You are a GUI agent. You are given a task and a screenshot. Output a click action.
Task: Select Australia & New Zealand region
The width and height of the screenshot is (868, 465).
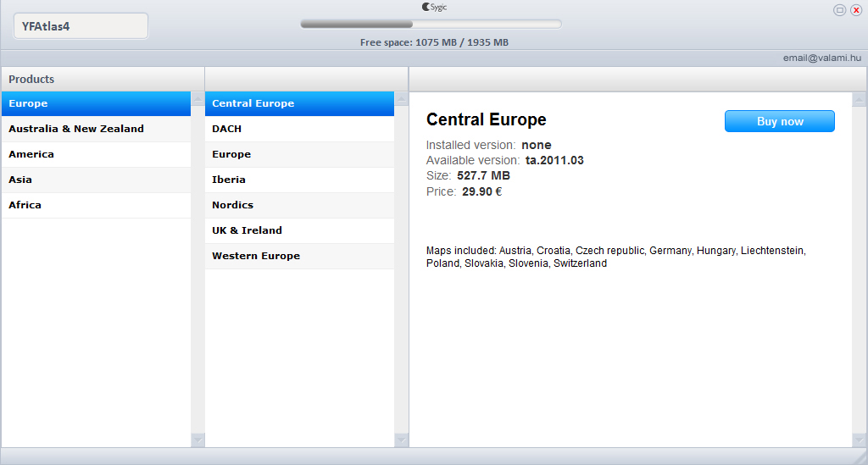point(97,129)
